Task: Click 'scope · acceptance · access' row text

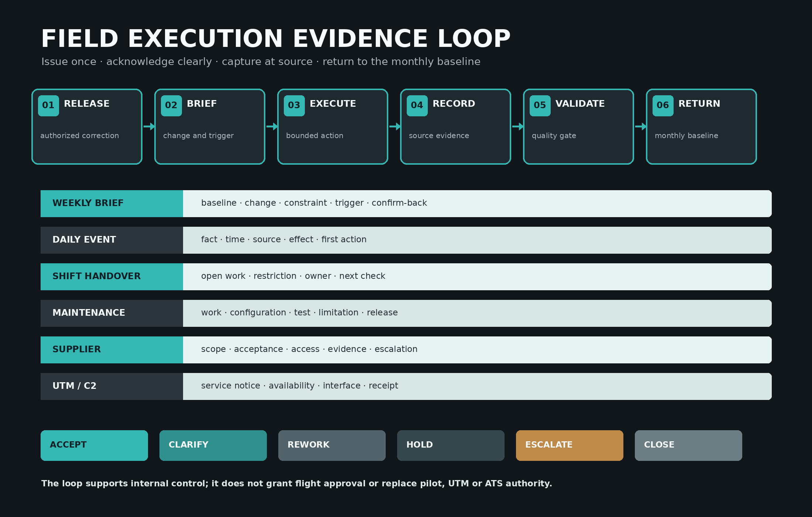Action: [x=309, y=349]
